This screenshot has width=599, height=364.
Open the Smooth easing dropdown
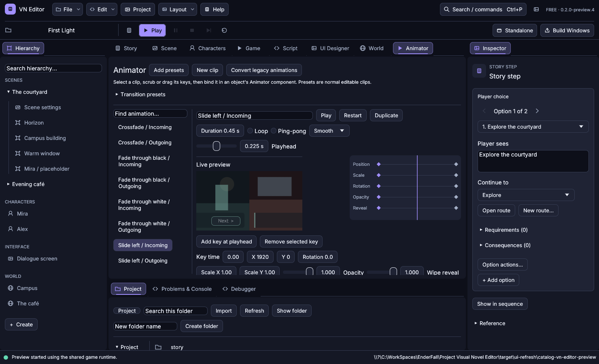(329, 131)
